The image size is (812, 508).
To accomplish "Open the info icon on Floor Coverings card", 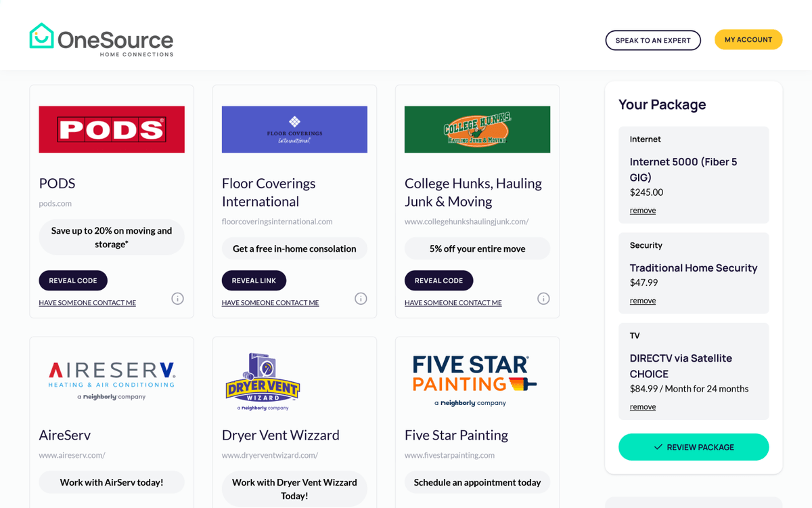I will 361,298.
